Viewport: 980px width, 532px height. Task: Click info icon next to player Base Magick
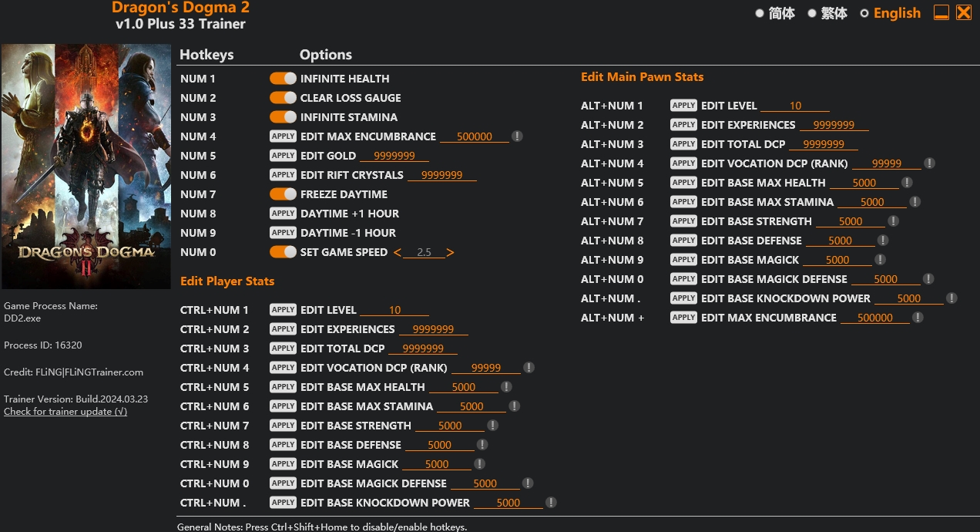(479, 464)
